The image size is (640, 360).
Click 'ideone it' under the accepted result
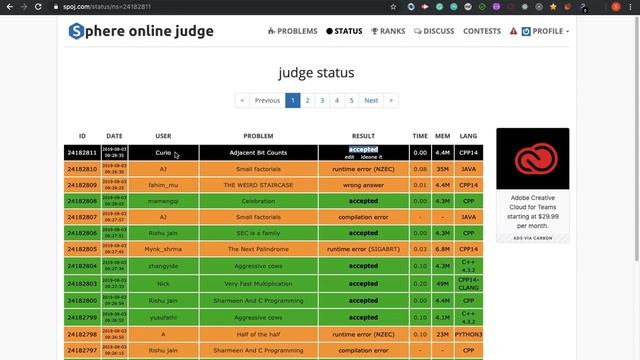371,157
